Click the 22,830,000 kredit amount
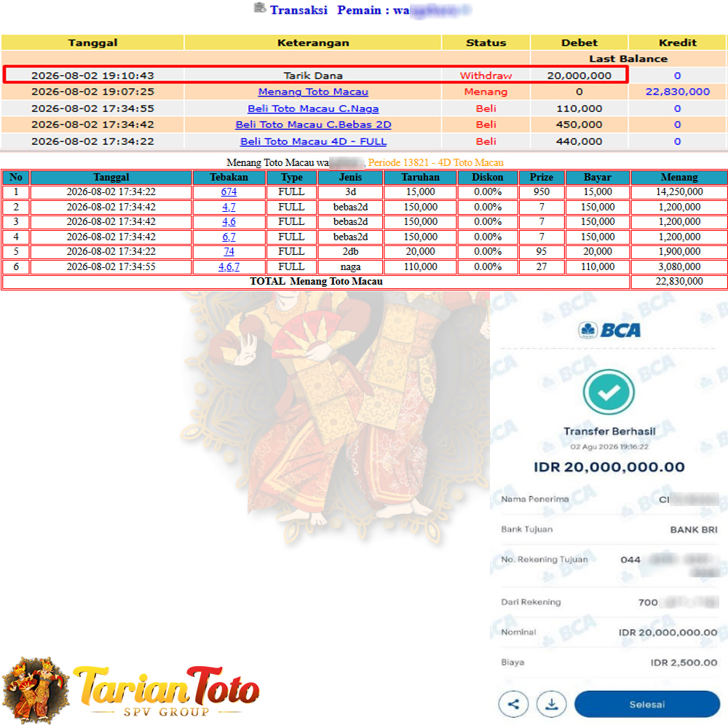Image resolution: width=728 pixels, height=728 pixels. (x=677, y=92)
